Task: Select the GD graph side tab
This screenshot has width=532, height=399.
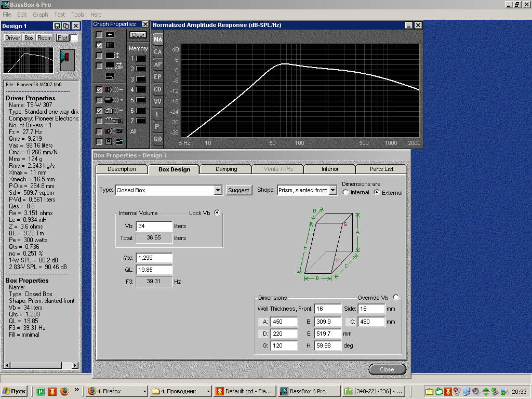Action: click(x=157, y=139)
